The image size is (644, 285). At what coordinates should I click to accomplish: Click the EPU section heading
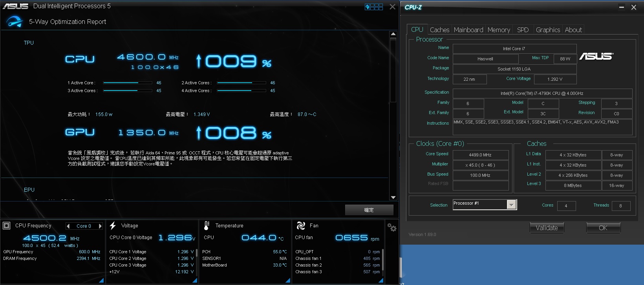(x=29, y=190)
